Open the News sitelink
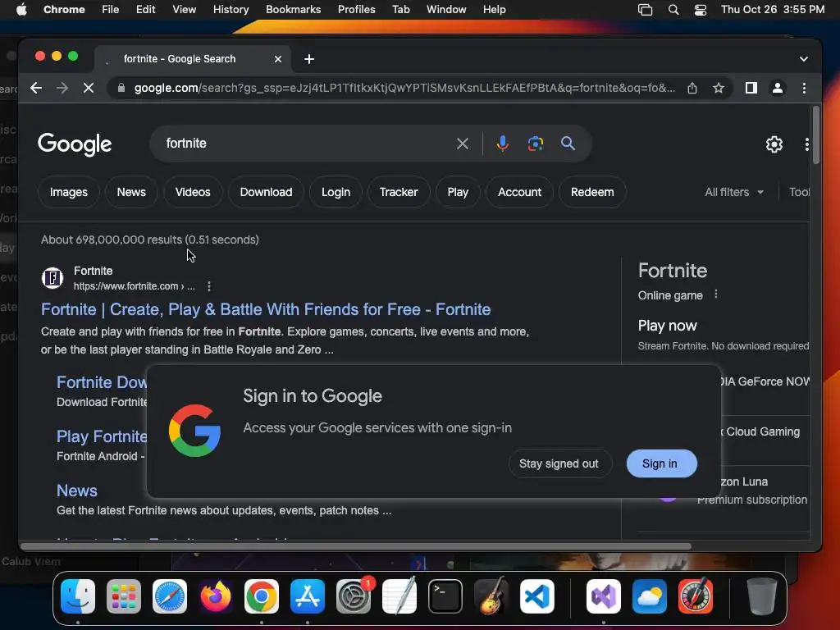The width and height of the screenshot is (840, 630). (x=77, y=491)
